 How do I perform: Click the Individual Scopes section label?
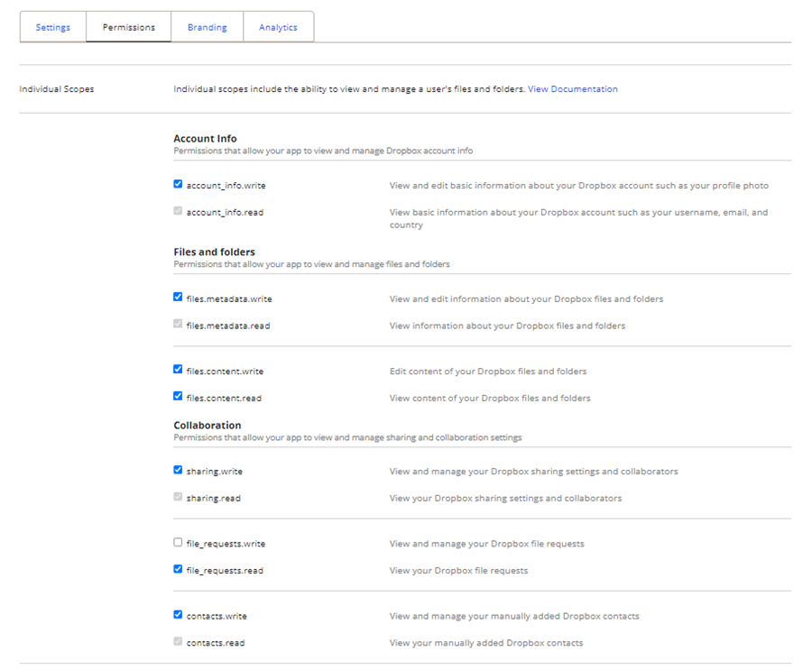coord(57,89)
